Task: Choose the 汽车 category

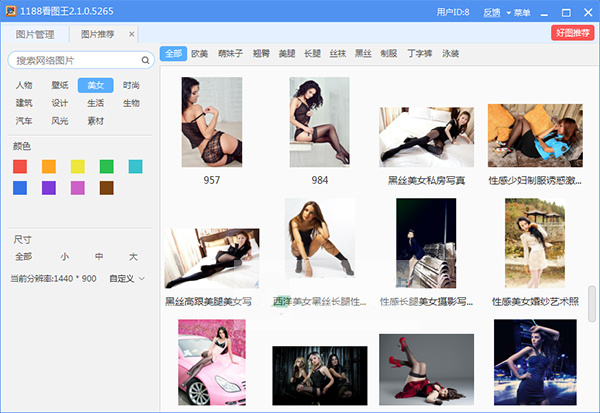Action: [x=24, y=121]
